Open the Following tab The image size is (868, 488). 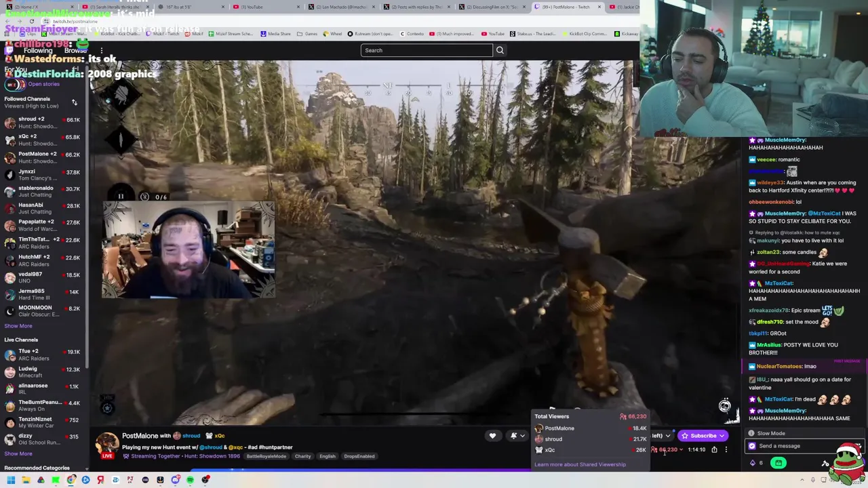pyautogui.click(x=38, y=51)
